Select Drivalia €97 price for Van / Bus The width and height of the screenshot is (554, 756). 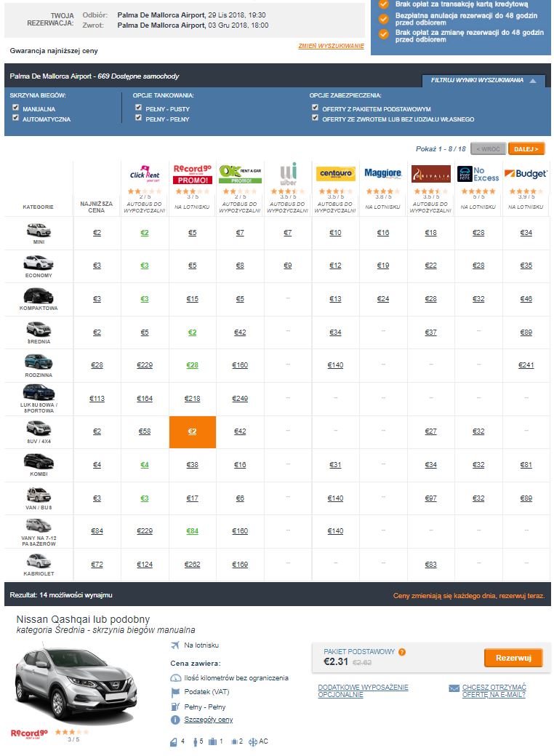tap(430, 498)
